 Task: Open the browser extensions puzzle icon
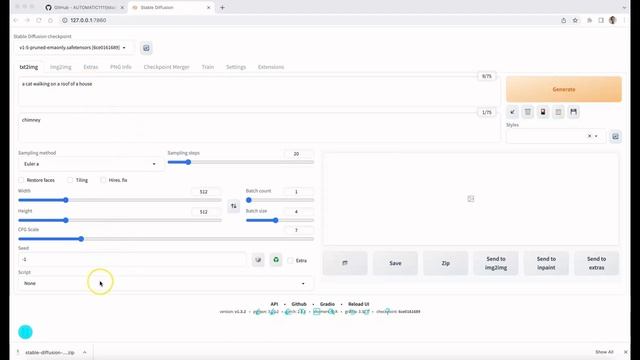pos(589,20)
